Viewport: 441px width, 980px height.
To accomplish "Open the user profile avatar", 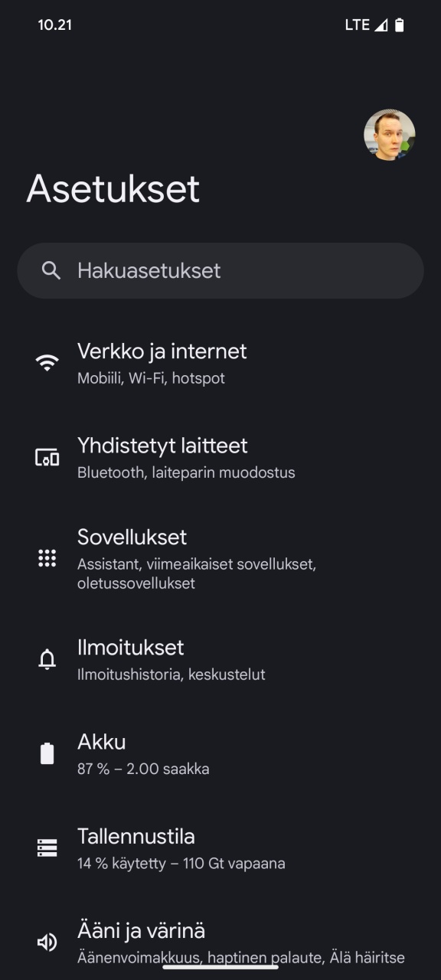I will (390, 135).
